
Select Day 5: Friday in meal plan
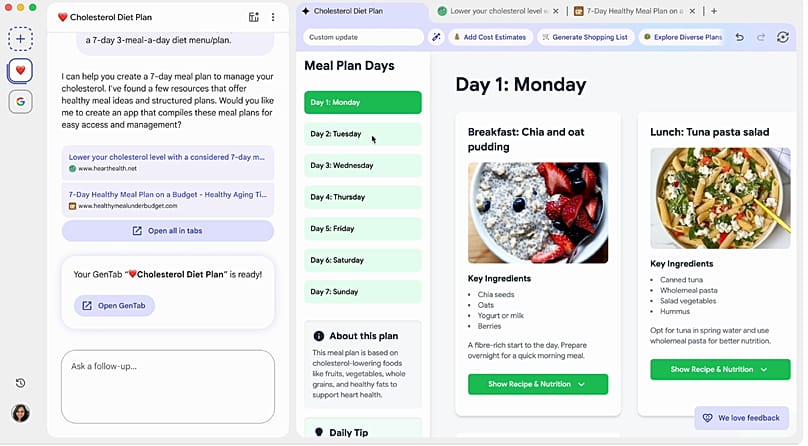(363, 229)
